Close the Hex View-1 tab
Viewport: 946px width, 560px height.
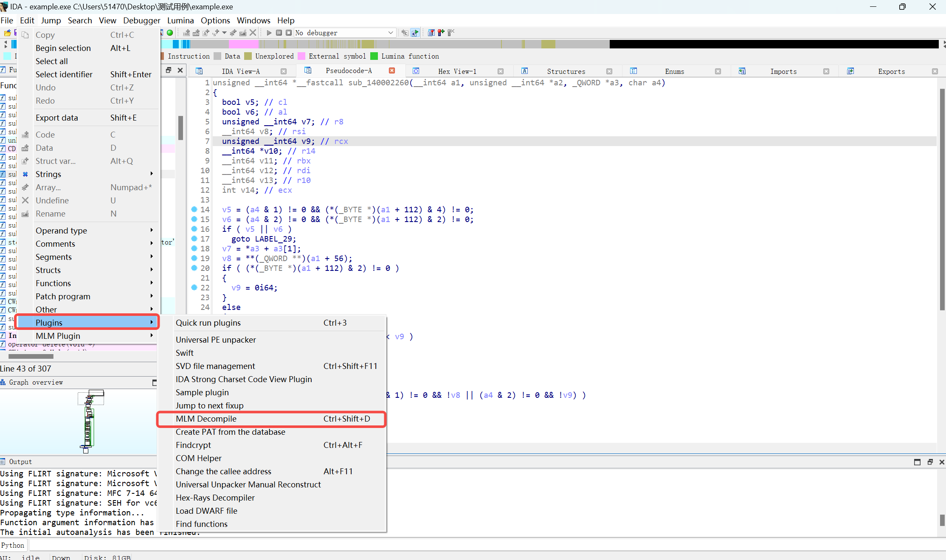pos(501,71)
